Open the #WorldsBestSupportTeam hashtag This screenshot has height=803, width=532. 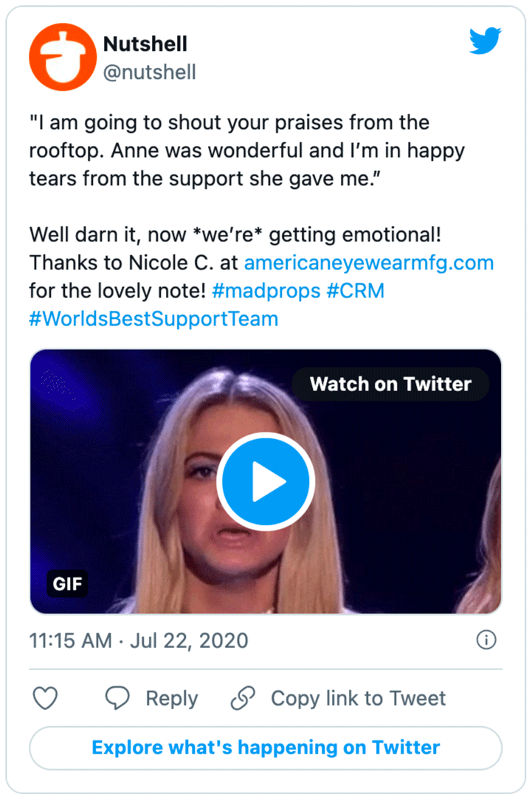pyautogui.click(x=153, y=319)
